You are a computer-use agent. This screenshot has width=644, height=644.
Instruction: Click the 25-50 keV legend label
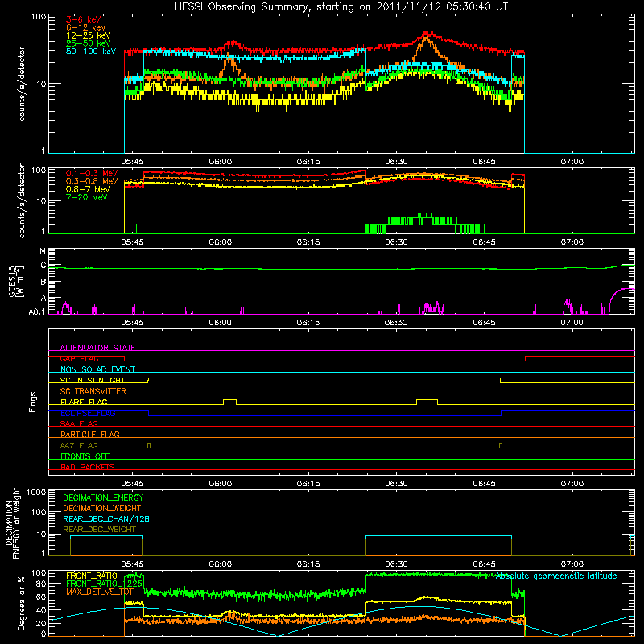(x=88, y=43)
